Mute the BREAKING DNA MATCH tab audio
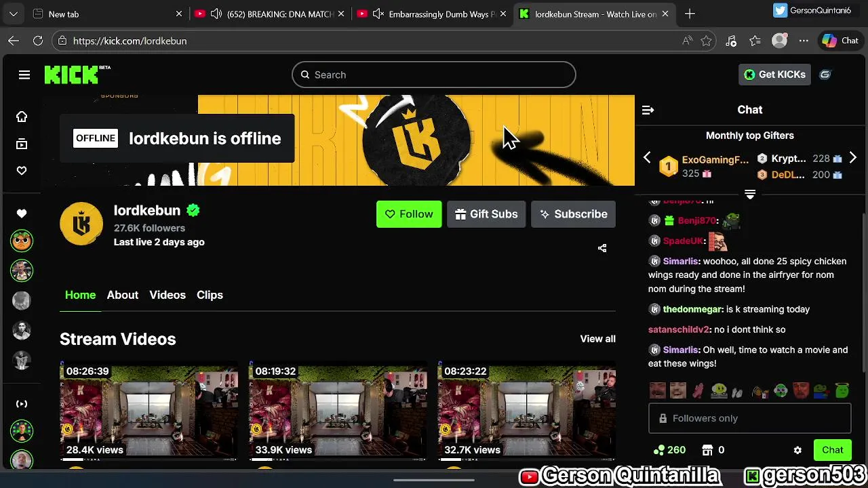This screenshot has height=488, width=868. [x=216, y=14]
